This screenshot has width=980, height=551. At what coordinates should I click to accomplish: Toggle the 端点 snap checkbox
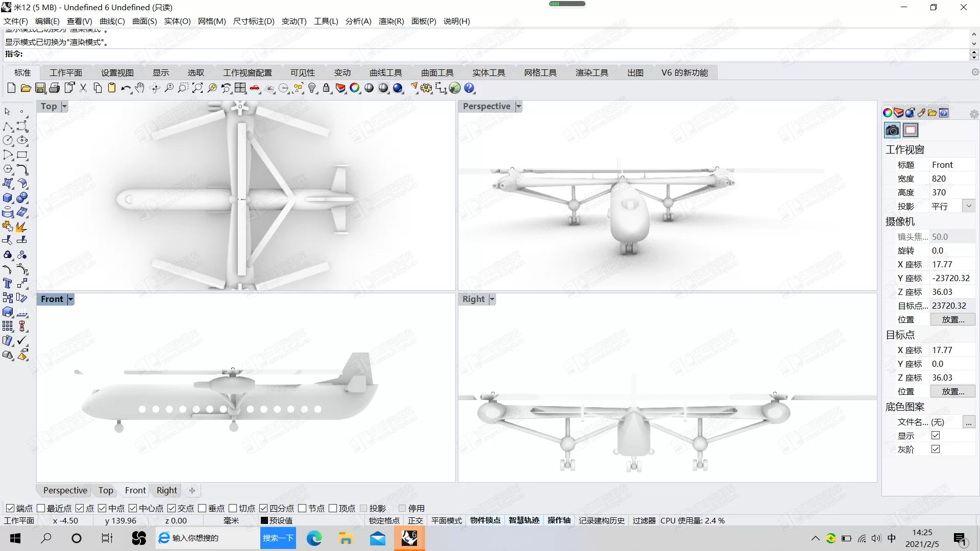(x=10, y=508)
